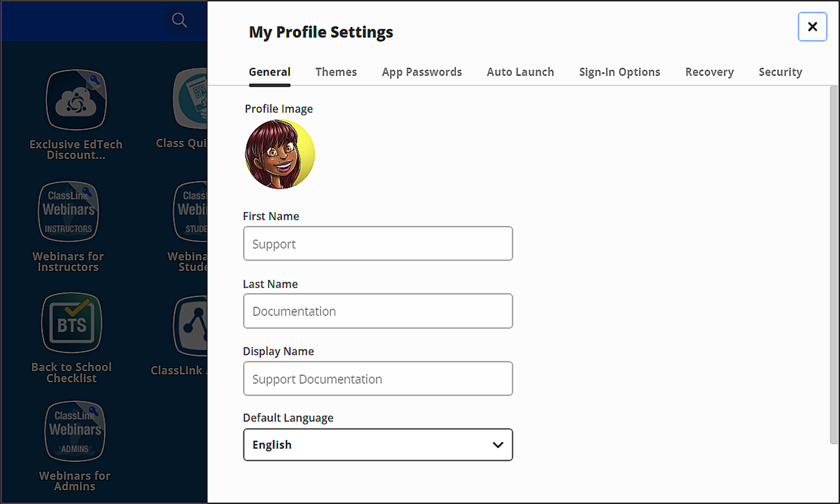This screenshot has height=504, width=840.
Task: Open the App Passwords tab
Action: coord(422,72)
